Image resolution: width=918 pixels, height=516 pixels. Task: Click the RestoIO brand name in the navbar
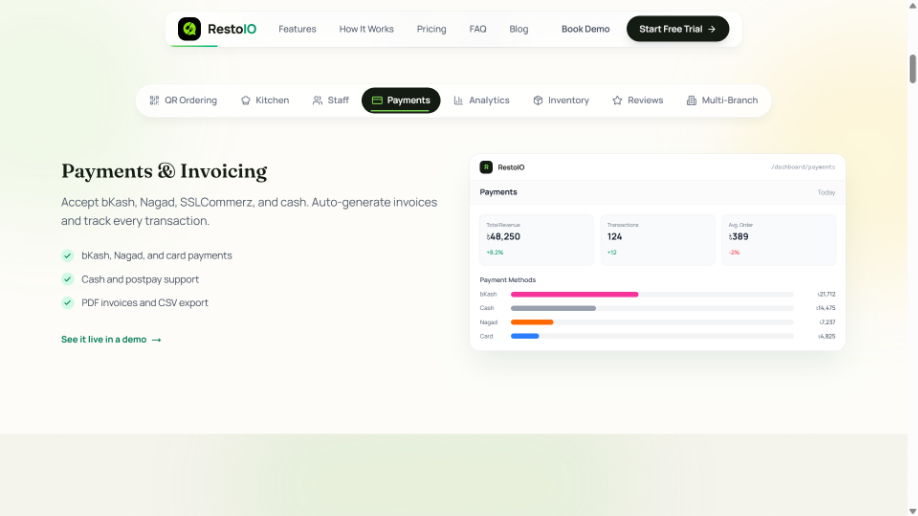(x=232, y=29)
